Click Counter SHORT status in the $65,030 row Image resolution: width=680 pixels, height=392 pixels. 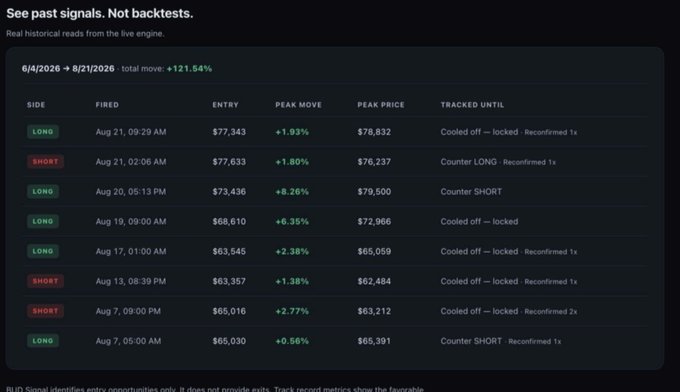[x=471, y=341]
